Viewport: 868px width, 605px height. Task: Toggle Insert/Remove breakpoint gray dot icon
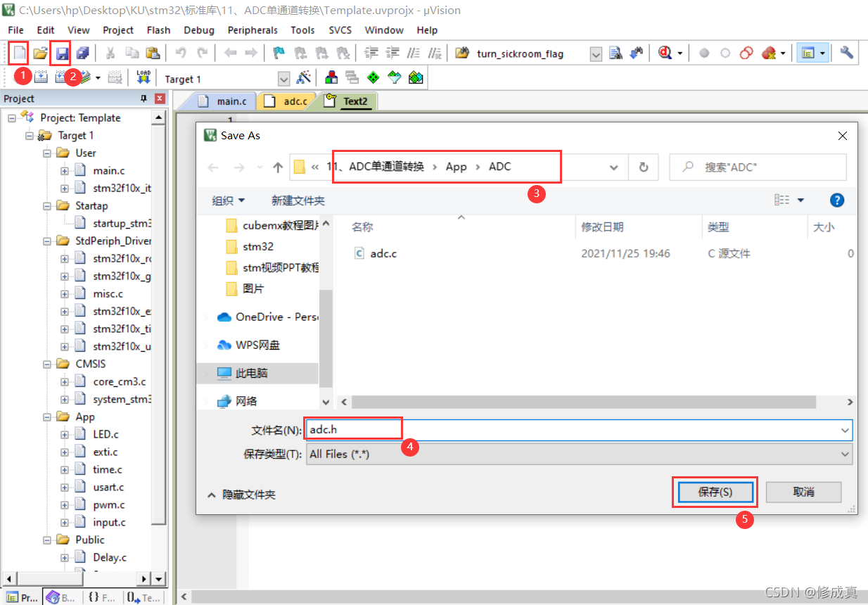click(704, 53)
